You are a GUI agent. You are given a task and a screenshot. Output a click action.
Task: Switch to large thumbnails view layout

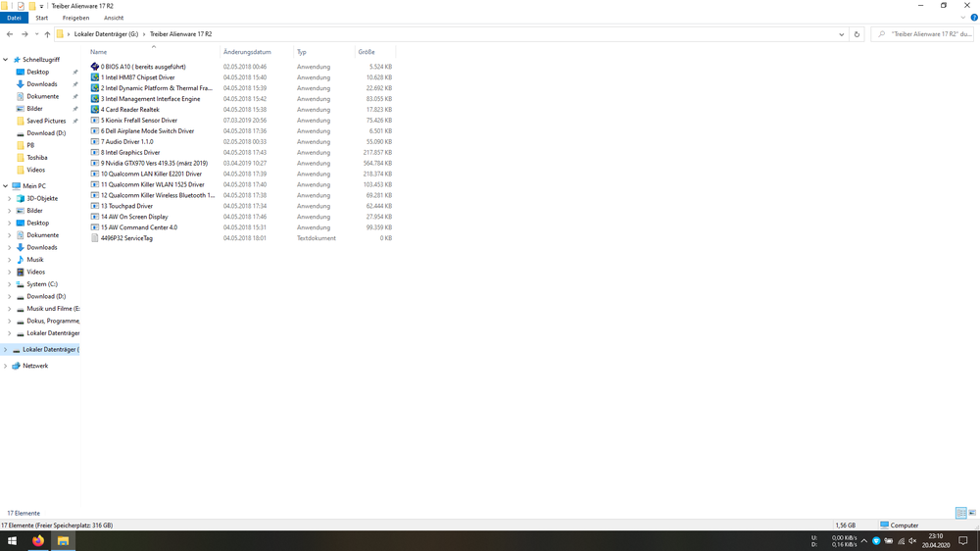click(972, 513)
